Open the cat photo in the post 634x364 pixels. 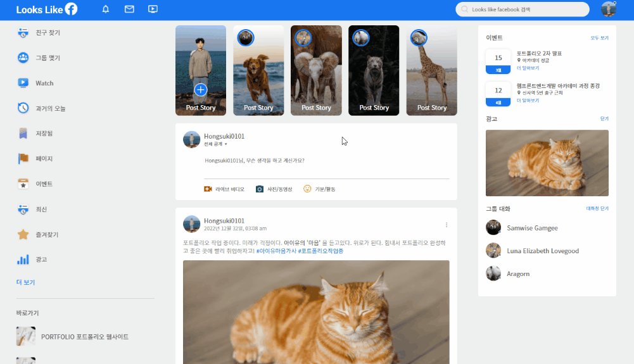pos(316,312)
